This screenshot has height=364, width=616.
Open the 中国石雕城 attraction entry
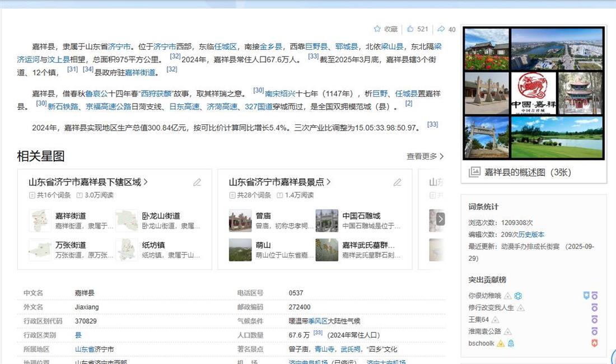pyautogui.click(x=361, y=216)
